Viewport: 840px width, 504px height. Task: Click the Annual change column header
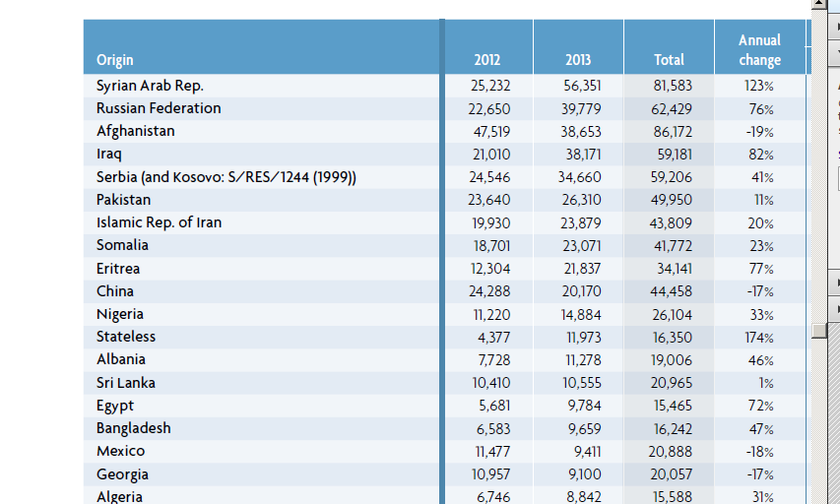[759, 50]
